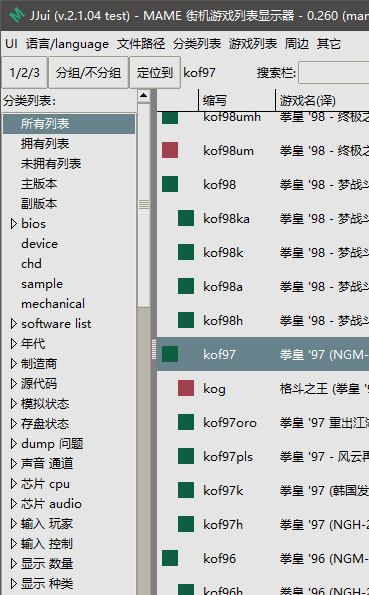The height and width of the screenshot is (595, 369).
Task: Open the 文件路径 menu
Action: 141,44
